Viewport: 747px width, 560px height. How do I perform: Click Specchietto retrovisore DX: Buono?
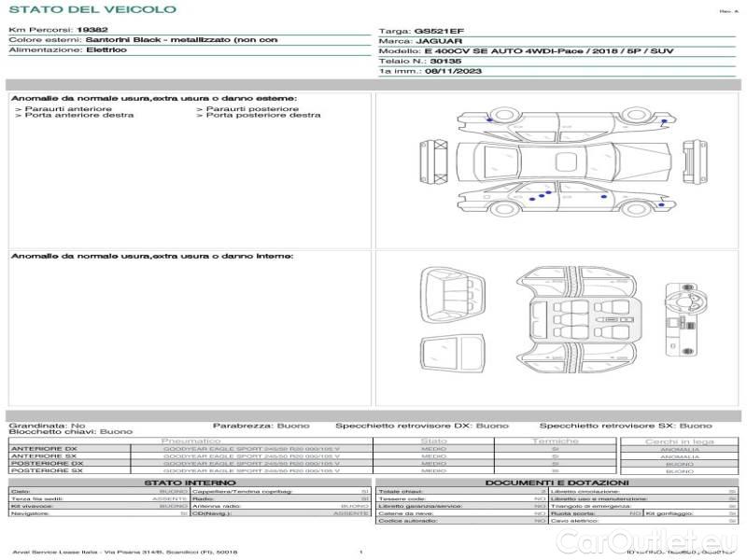pyautogui.click(x=422, y=426)
